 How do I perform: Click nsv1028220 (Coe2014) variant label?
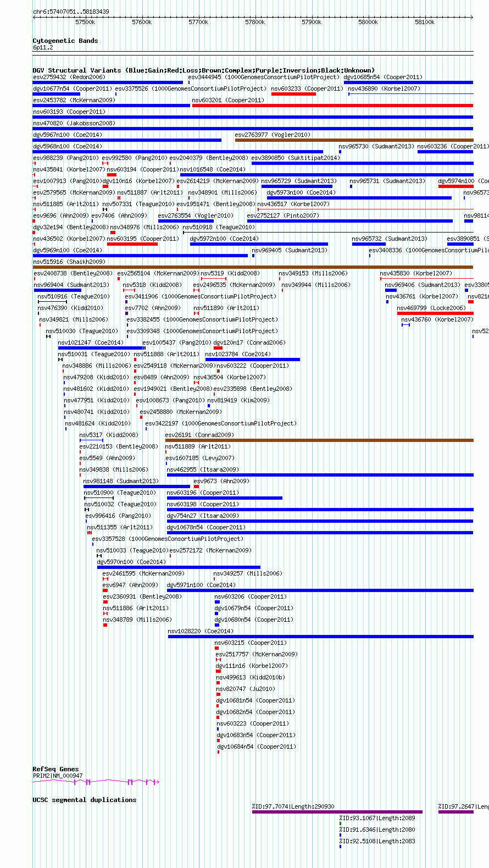201,631
